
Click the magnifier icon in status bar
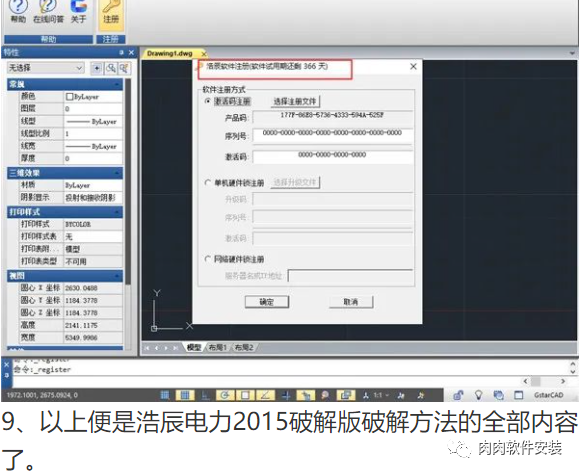[x=325, y=395]
